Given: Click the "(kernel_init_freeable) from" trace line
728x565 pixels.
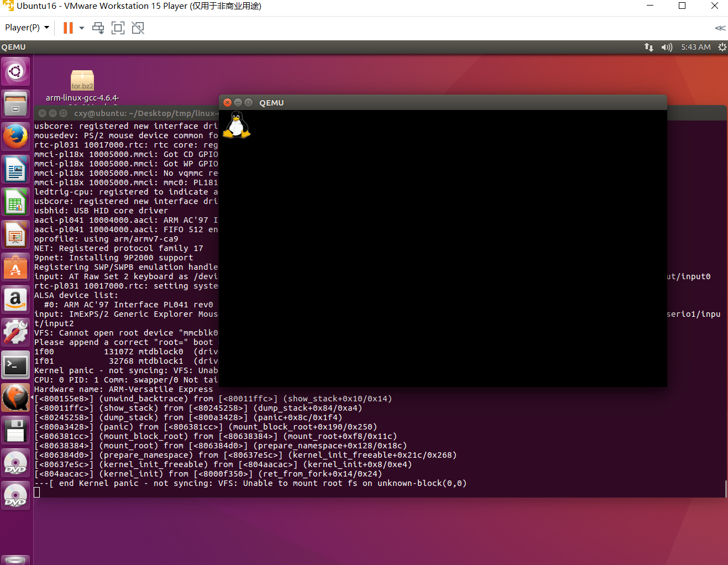Looking at the screenshot, I should 223,464.
